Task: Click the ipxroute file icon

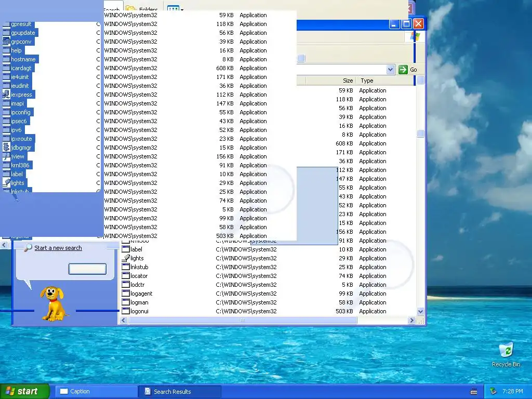Action: coord(6,139)
